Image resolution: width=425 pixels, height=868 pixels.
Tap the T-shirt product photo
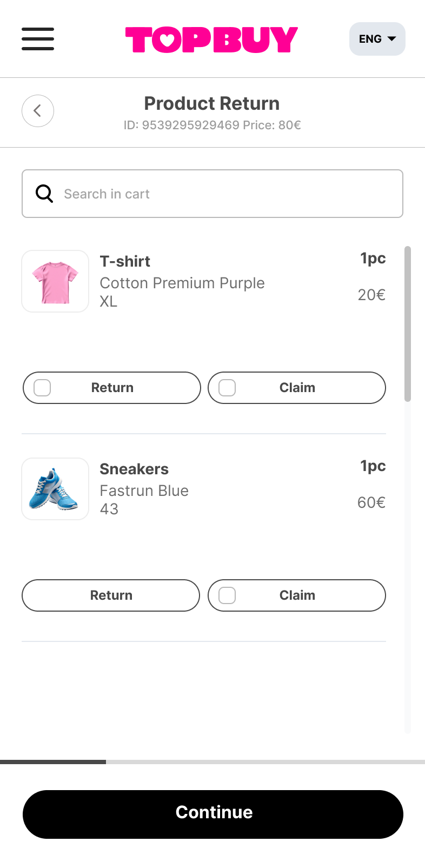(x=55, y=281)
